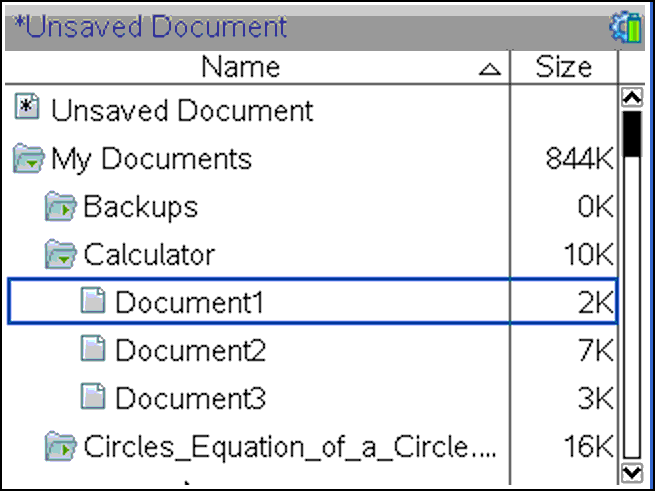Collapse the My Documents folder icon
655x491 pixels.
[x=28, y=158]
